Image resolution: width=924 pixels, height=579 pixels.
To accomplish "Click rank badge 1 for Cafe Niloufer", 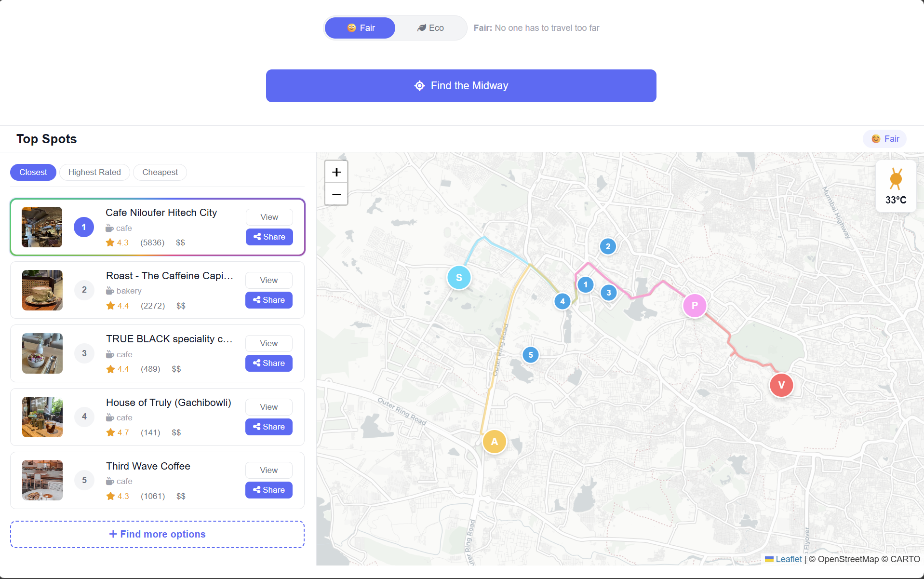I will tap(84, 227).
